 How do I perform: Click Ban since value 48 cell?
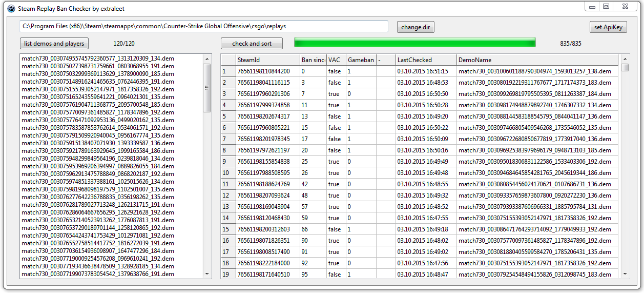click(x=313, y=196)
